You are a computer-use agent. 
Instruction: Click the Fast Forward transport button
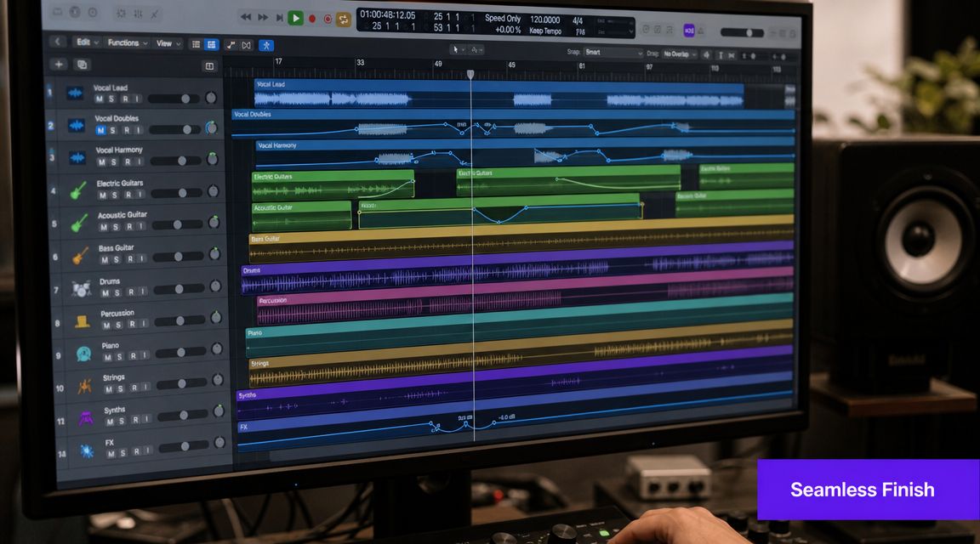point(263,18)
